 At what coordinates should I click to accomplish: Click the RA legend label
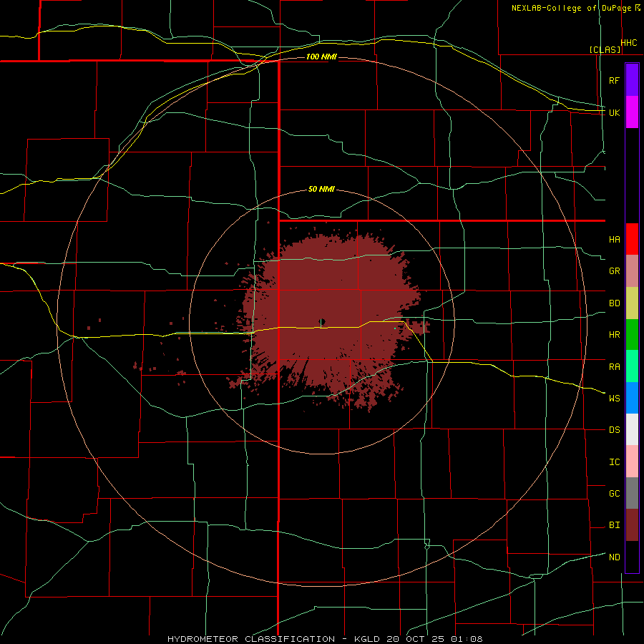pyautogui.click(x=614, y=367)
